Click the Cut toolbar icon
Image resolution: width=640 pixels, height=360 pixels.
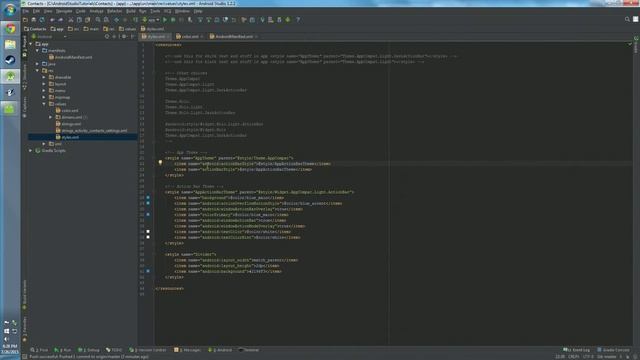coord(71,20)
